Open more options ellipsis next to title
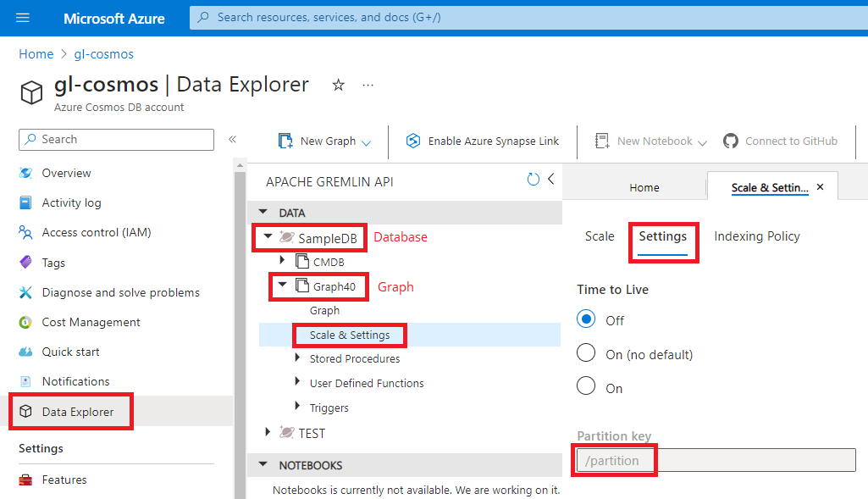 (368, 85)
